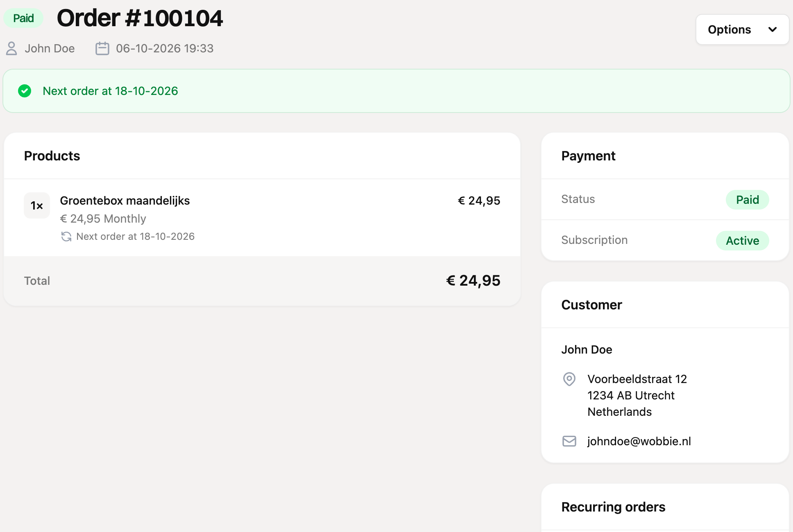Click the Payment section heading

tap(588, 156)
